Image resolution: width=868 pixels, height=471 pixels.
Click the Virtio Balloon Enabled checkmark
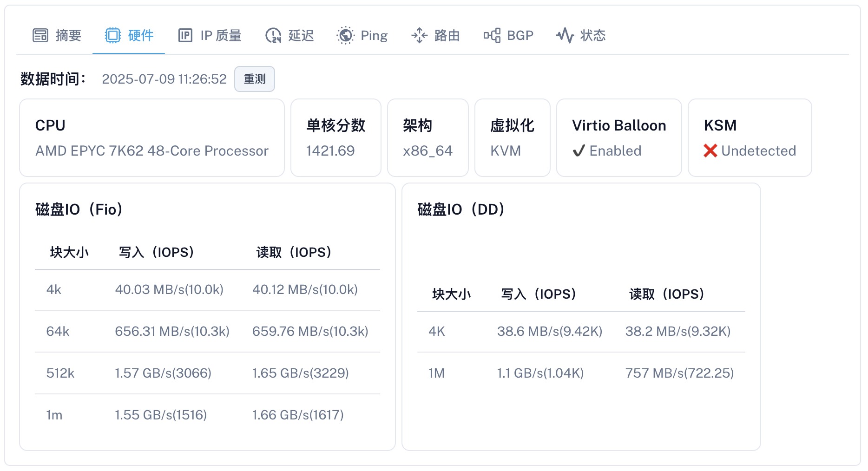pos(579,150)
